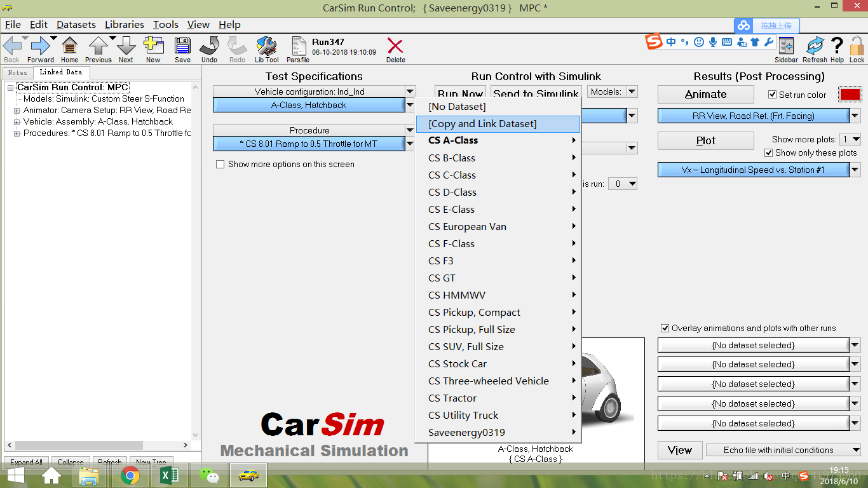Open the Procedure dropdown arrow

coord(410,130)
